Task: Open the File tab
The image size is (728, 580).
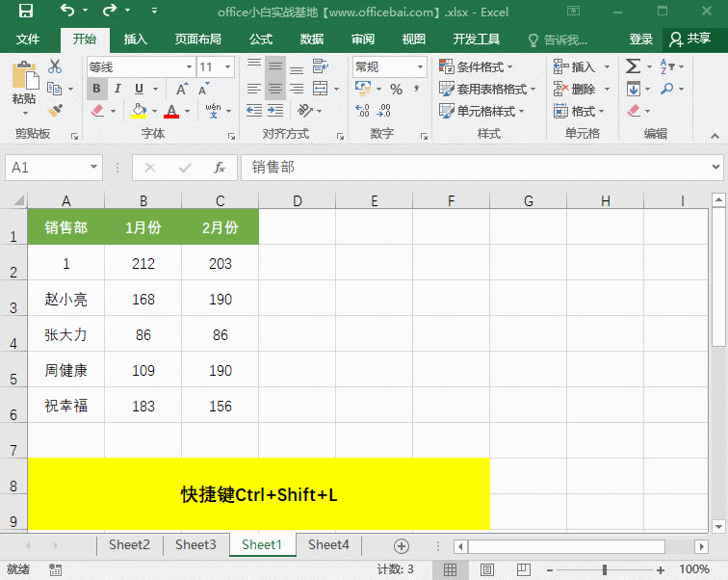Action: point(28,40)
